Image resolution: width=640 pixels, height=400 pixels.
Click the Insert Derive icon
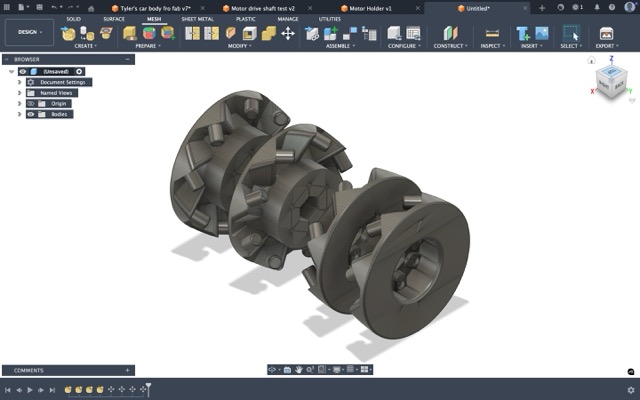(523, 33)
